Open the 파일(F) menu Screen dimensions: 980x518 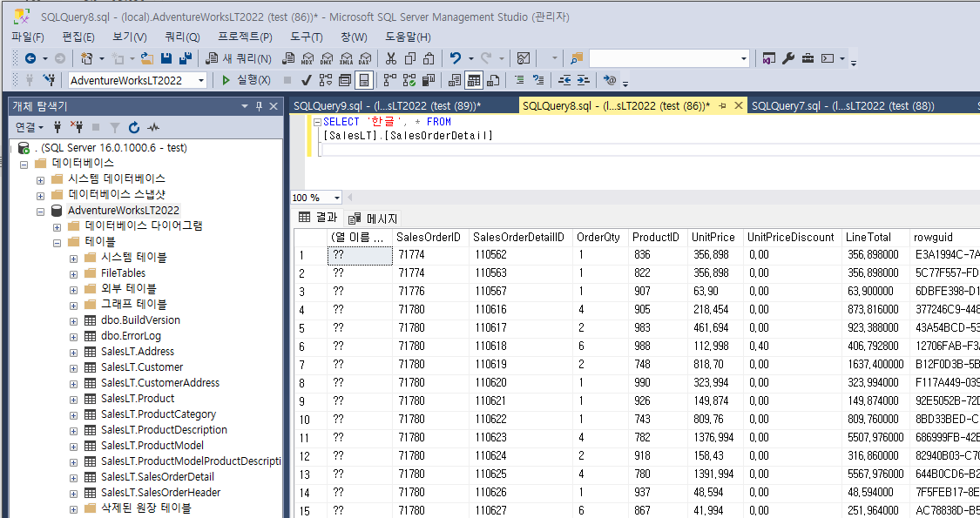point(28,37)
